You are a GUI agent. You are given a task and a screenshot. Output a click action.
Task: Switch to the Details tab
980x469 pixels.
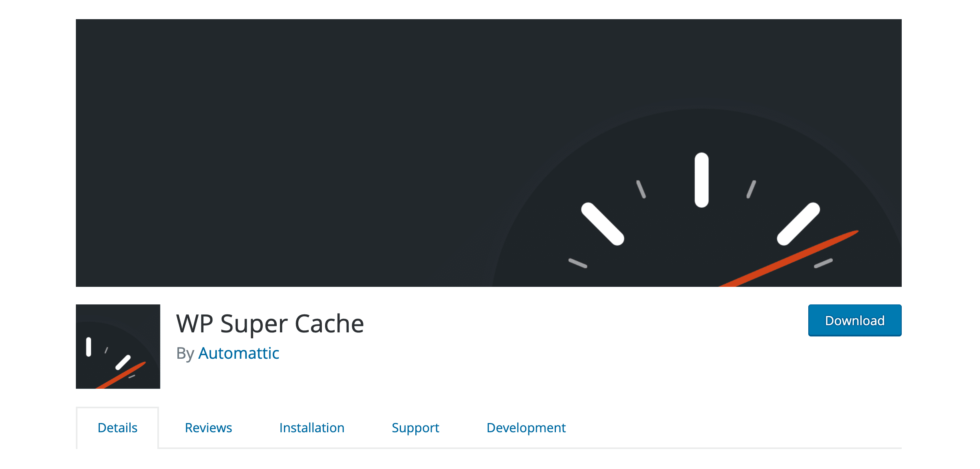117,428
